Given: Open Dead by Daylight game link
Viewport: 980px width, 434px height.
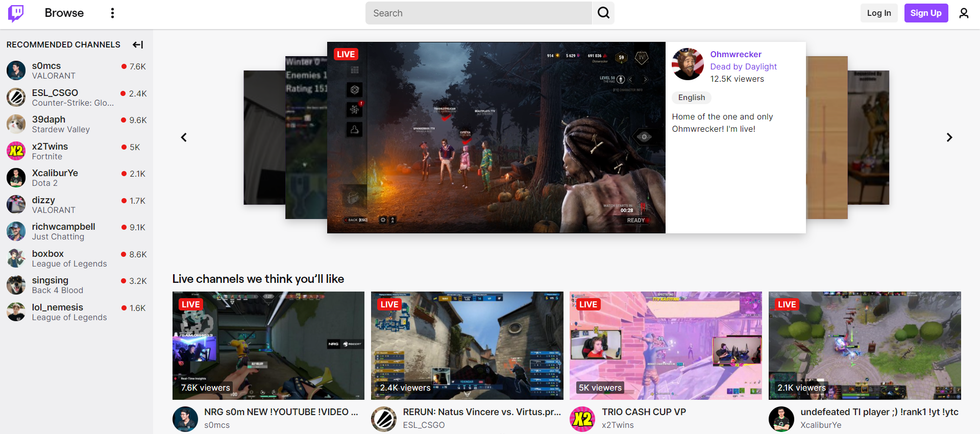Looking at the screenshot, I should [743, 66].
